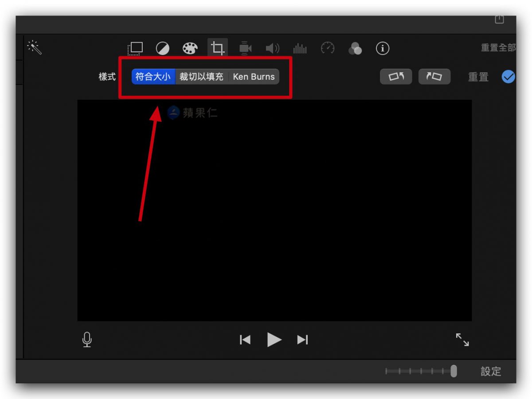Image resolution: width=532 pixels, height=399 pixels.
Task: Open the video overlay settings icon
Action: click(x=135, y=48)
